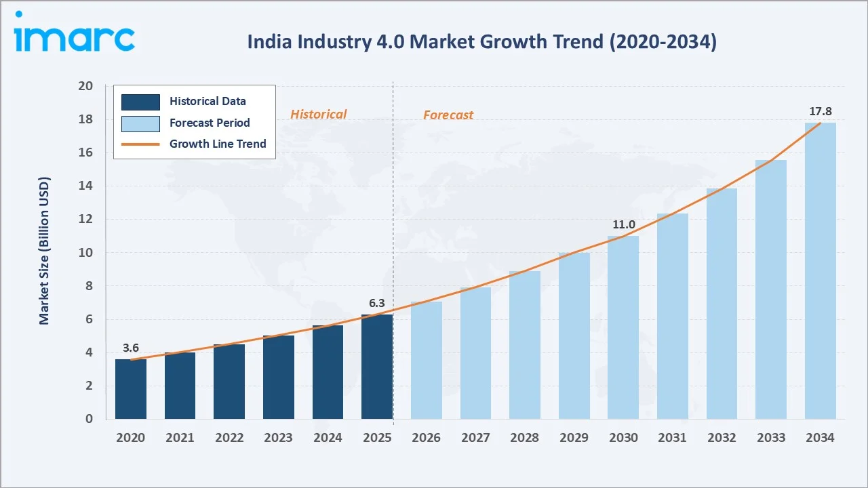Click the 2028 forecast bar
This screenshot has height=488, width=868.
click(525, 345)
